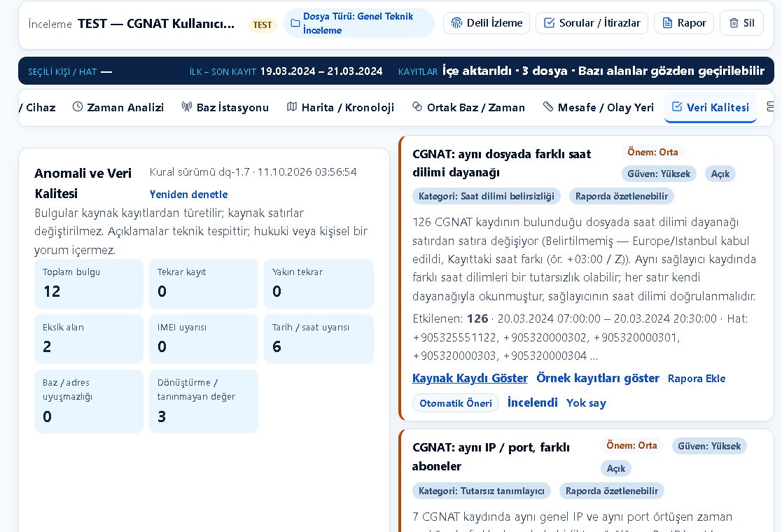782x532 pixels.
Task: Open the Dönüştürme / tanınmayan değer card
Action: click(204, 401)
